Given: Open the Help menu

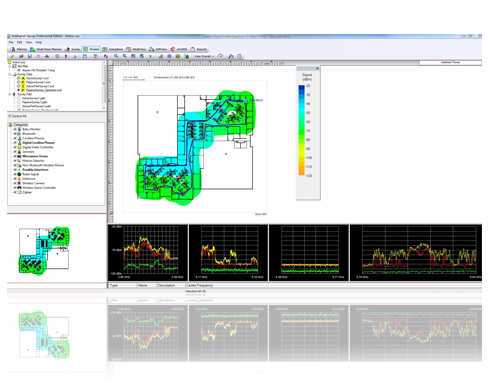Looking at the screenshot, I should 39,42.
